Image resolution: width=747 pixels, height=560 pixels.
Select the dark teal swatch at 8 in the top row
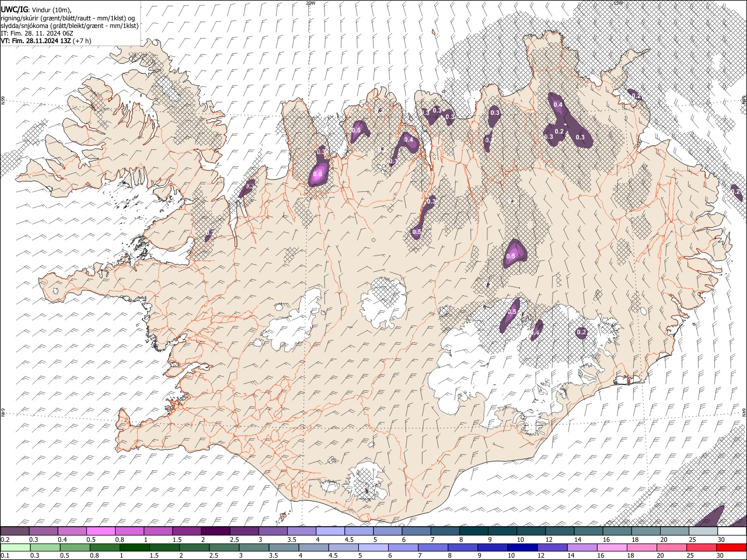[473, 531]
